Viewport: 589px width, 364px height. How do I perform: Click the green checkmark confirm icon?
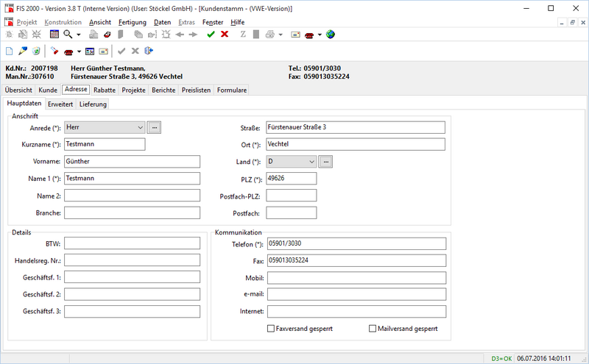coord(211,35)
